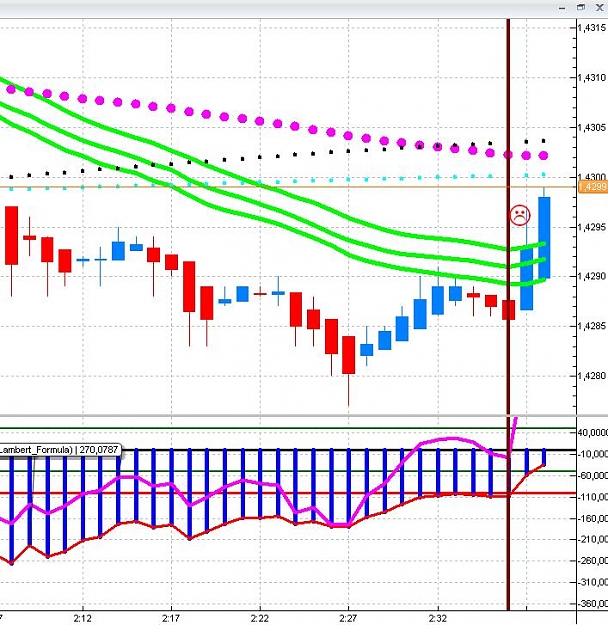608x625 pixels.
Task: Click the -60,000 indicator scale value
Action: tap(593, 476)
